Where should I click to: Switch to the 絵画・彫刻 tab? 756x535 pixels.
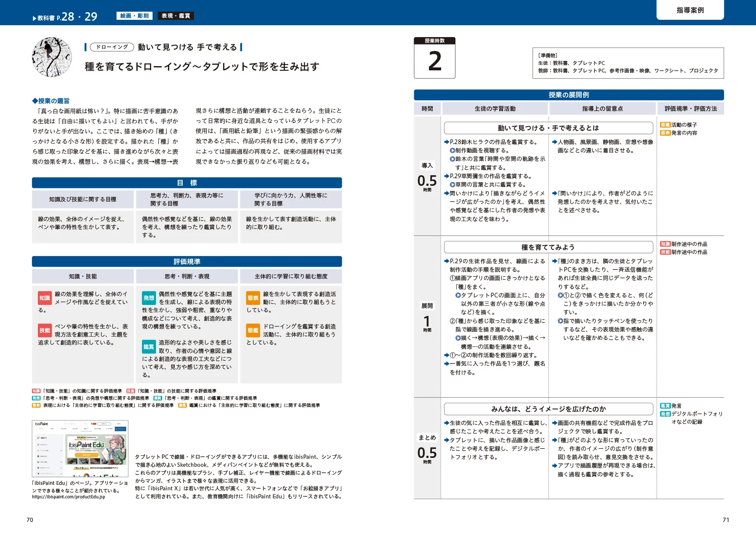pos(135,16)
